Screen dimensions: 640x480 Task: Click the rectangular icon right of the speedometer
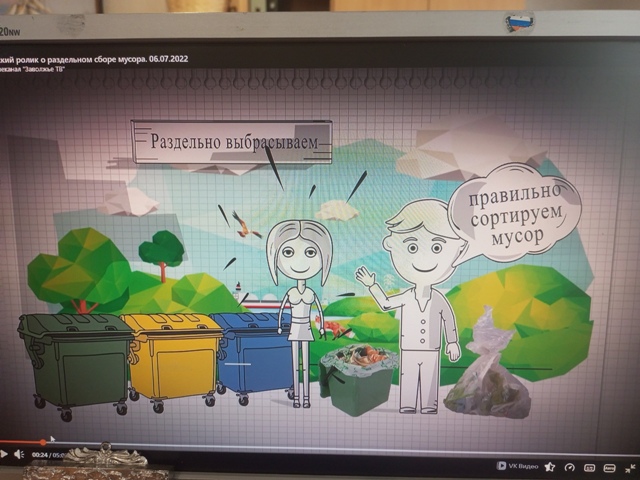tap(589, 467)
